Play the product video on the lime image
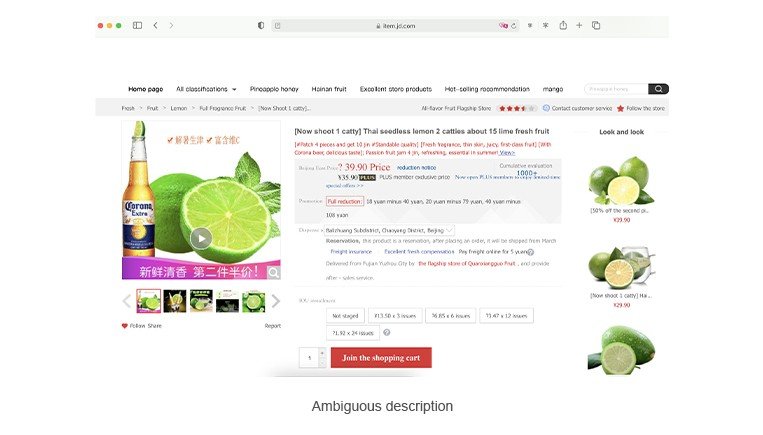The height and width of the screenshot is (435, 763). coord(201,238)
